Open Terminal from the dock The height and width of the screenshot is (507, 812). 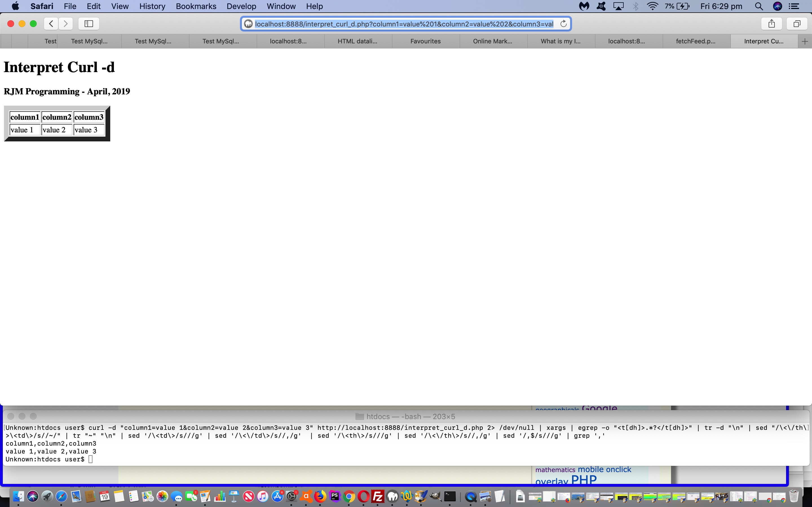pos(450,496)
